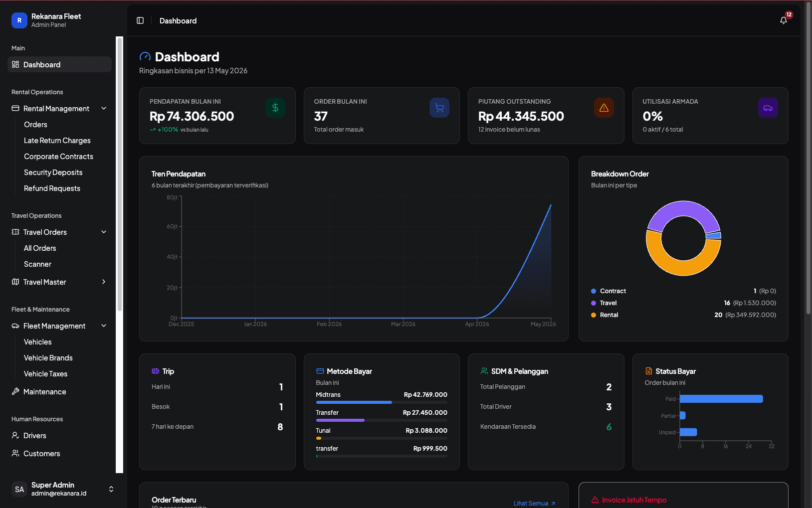Click the Lihat Semua link

(x=534, y=503)
